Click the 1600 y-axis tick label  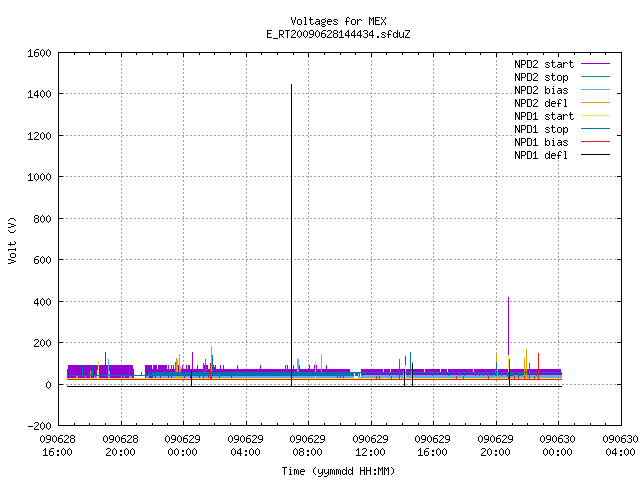pos(39,53)
